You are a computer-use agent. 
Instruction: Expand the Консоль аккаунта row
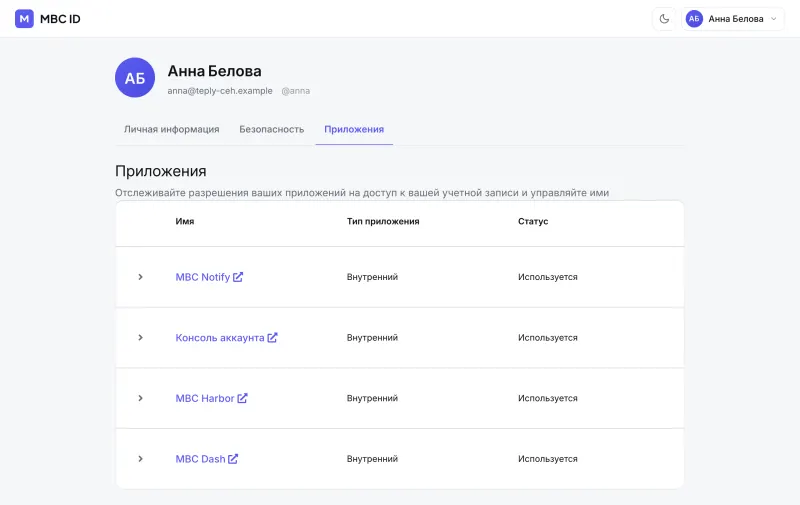[x=140, y=338]
